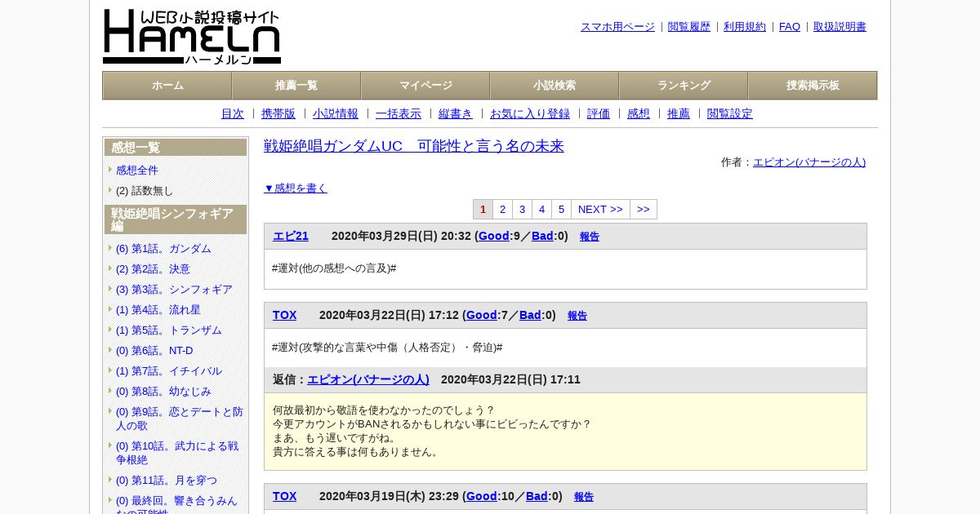Image resolution: width=980 pixels, height=514 pixels.
Task: Open the 感想 link in submenu
Action: pyautogui.click(x=639, y=114)
